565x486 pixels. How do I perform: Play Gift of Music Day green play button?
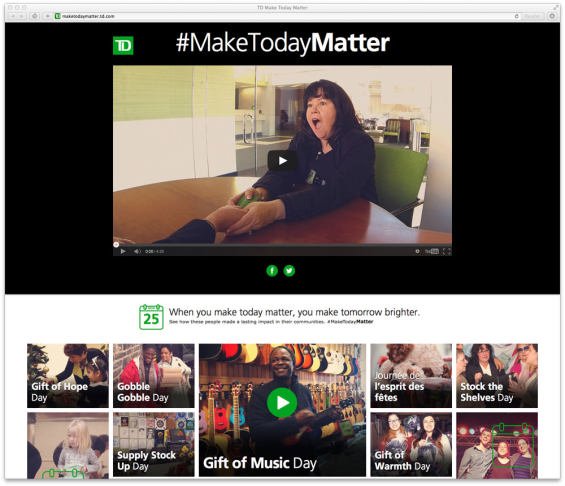pyautogui.click(x=282, y=403)
